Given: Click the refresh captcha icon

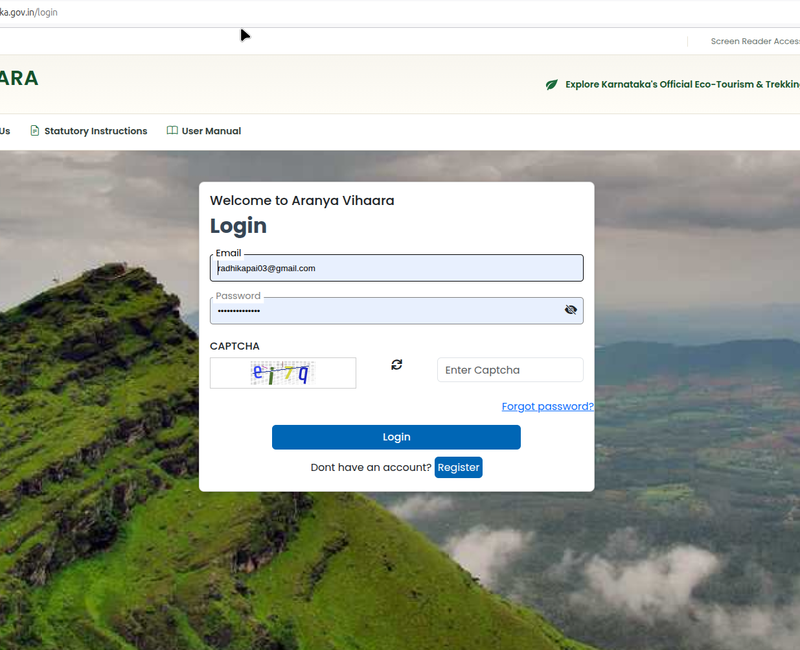Looking at the screenshot, I should [396, 365].
